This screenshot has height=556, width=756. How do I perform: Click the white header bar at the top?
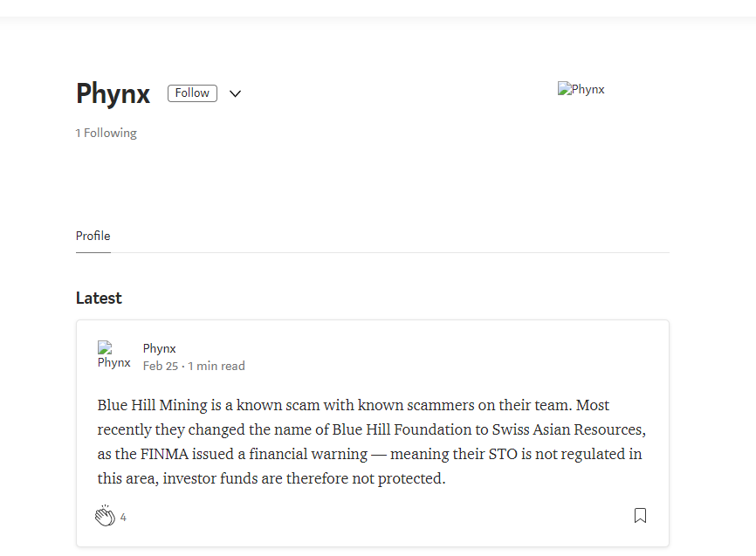tap(378, 8)
